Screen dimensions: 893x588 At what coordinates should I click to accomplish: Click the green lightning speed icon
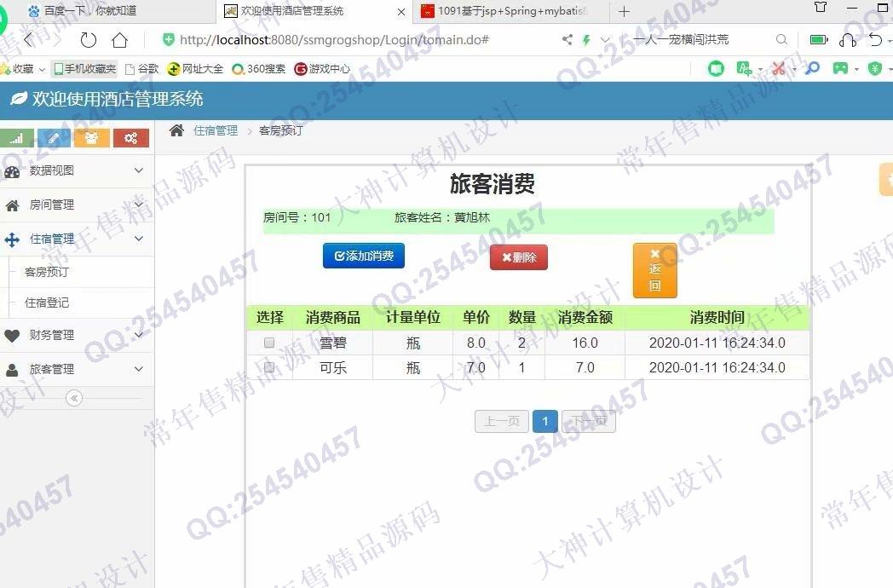pyautogui.click(x=586, y=40)
